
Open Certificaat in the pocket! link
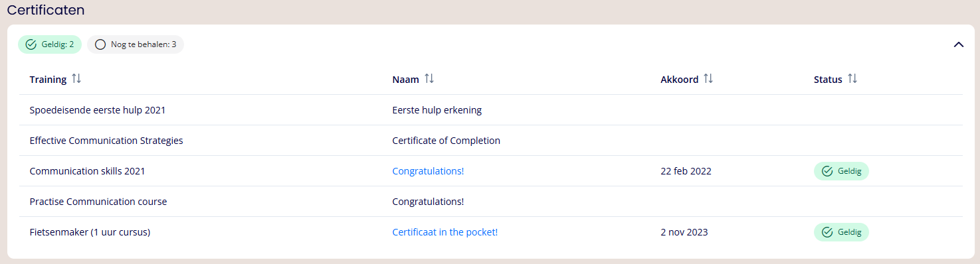[x=445, y=232]
